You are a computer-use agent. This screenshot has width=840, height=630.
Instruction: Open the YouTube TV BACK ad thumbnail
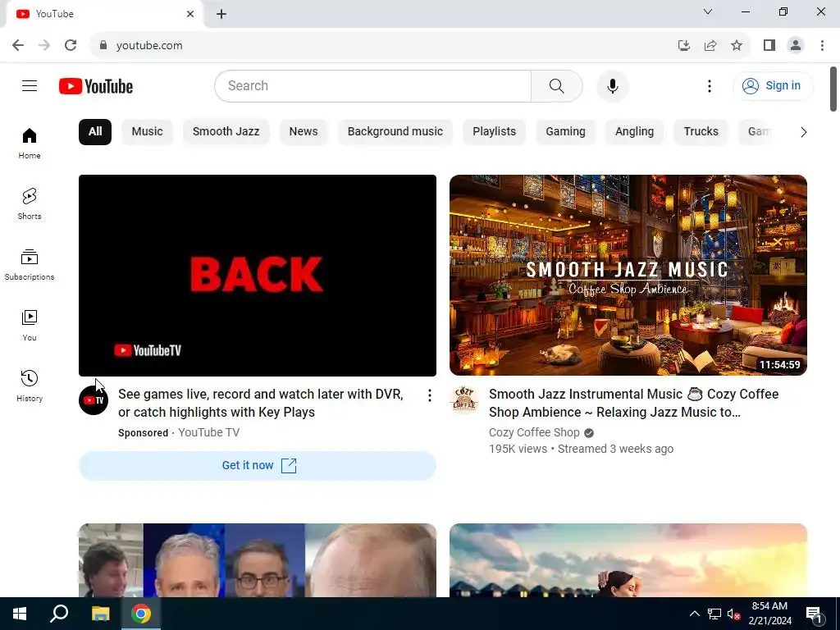257,276
